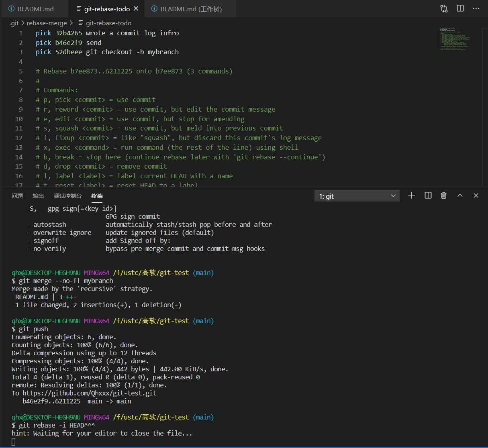Image resolution: width=488 pixels, height=448 pixels.
Task: Open the terminal selector dropdown "1: git"
Action: pos(357,196)
